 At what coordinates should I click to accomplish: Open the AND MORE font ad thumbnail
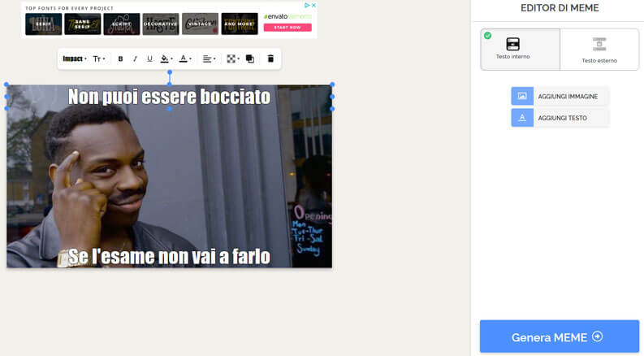(240, 24)
